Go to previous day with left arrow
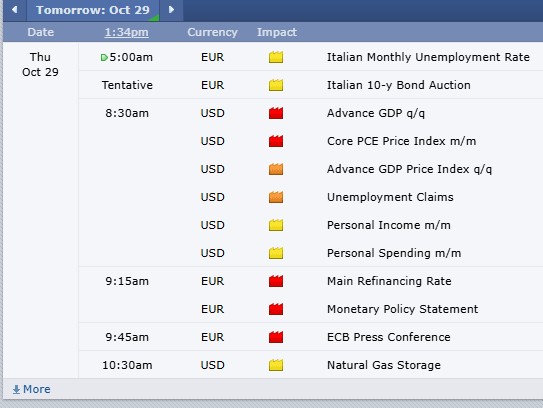The width and height of the screenshot is (543, 408). coord(15,10)
